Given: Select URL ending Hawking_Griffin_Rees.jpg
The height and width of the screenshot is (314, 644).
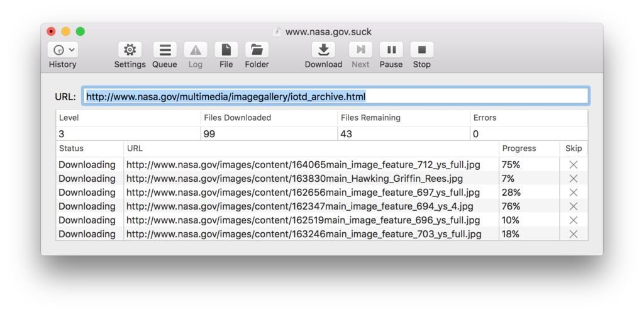Looking at the screenshot, I should click(294, 178).
